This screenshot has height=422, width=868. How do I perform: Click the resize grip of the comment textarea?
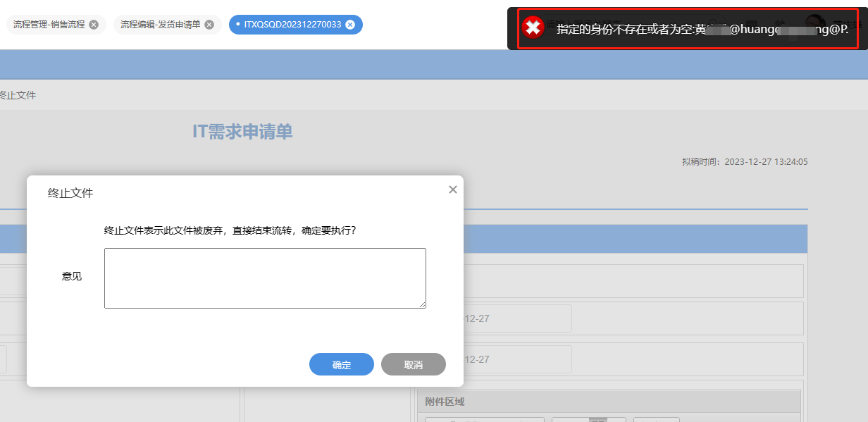click(x=423, y=304)
